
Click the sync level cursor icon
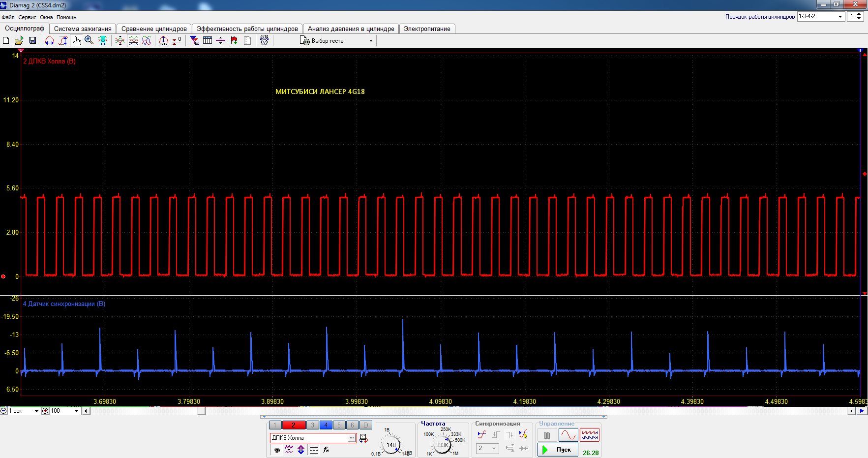pos(524,434)
